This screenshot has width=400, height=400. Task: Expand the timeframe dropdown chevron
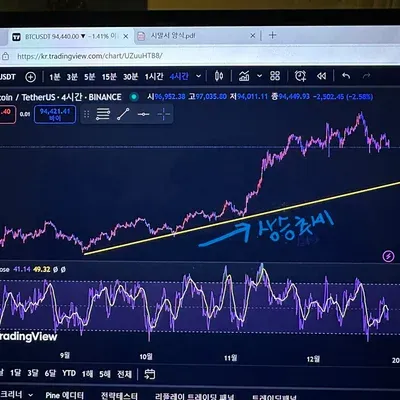click(198, 76)
